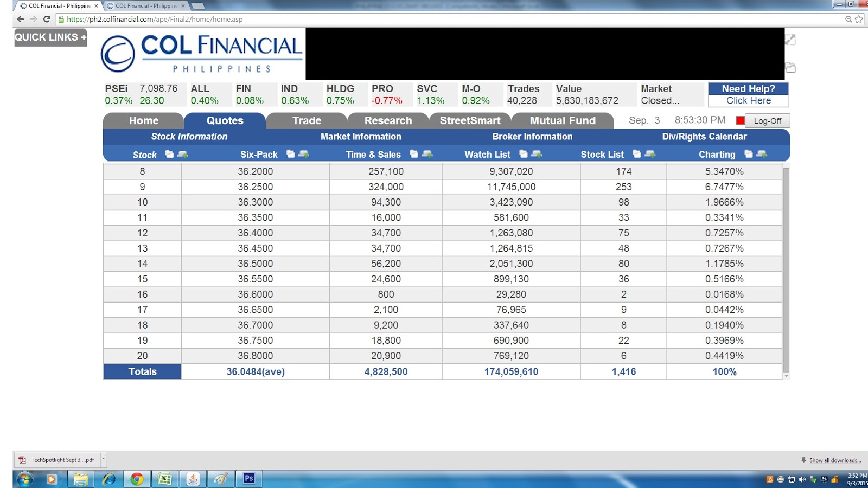Viewport: 868px width, 488px height.
Task: Open Excel from the taskbar
Action: [164, 479]
